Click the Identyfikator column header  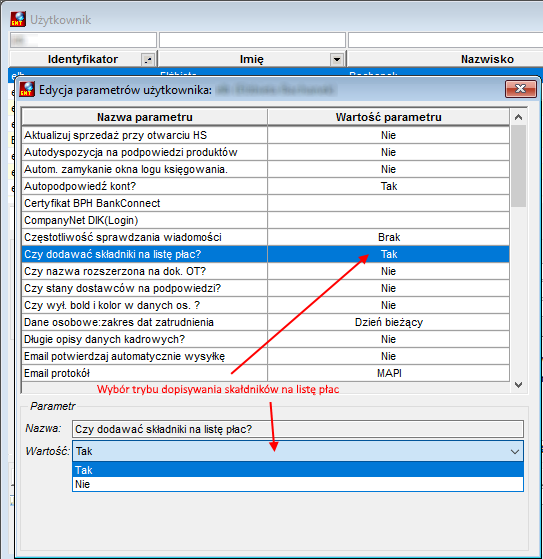coord(83,59)
